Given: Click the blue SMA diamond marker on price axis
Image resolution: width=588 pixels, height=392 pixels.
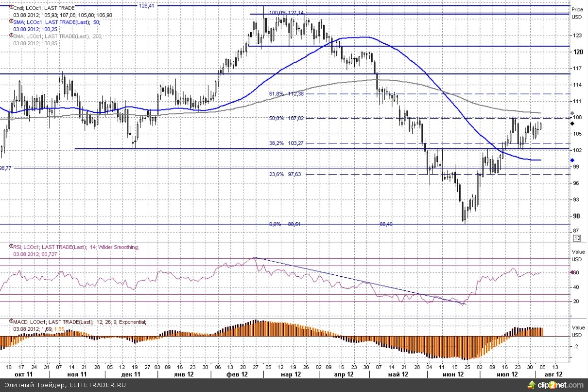Looking at the screenshot, I should click(571, 160).
